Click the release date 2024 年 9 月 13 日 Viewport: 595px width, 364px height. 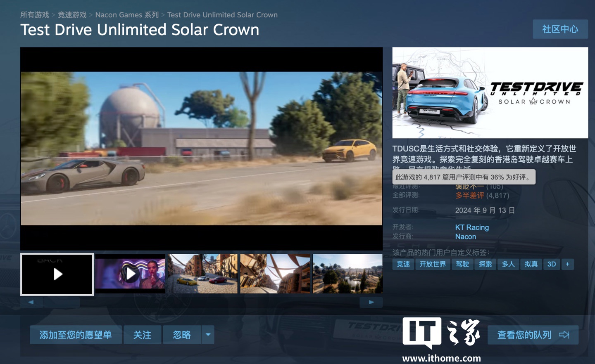point(485,210)
